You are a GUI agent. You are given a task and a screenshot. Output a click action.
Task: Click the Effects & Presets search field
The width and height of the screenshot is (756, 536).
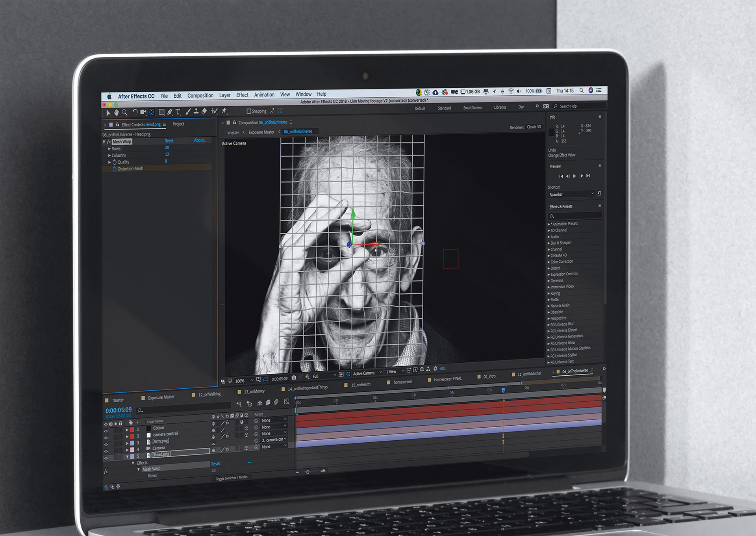click(x=575, y=216)
